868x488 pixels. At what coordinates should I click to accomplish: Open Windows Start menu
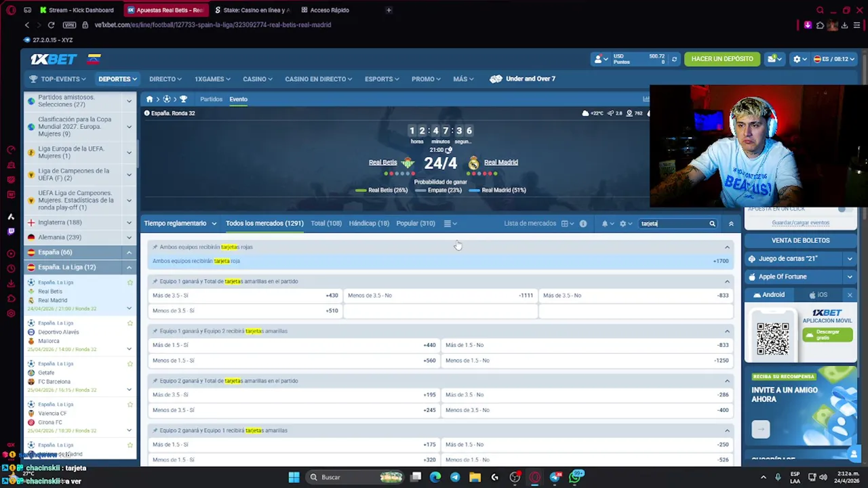(294, 477)
